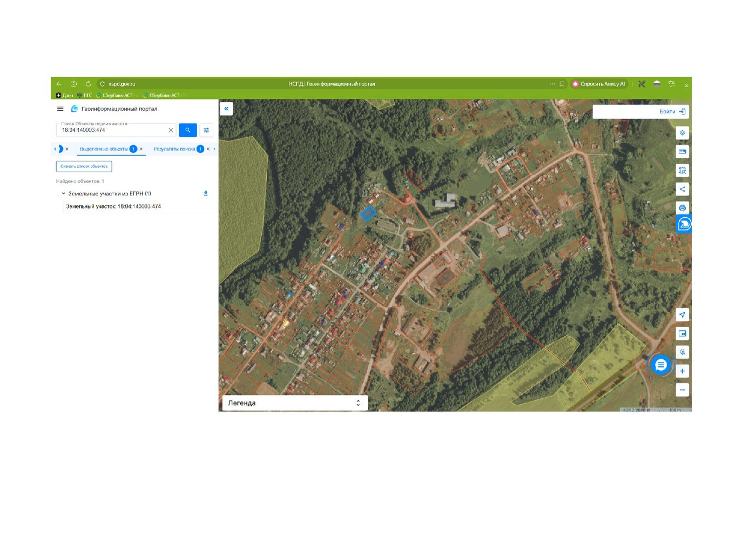Screen dimensions: 756x535
Task: Expand the Легенда dropdown
Action: pos(295,403)
